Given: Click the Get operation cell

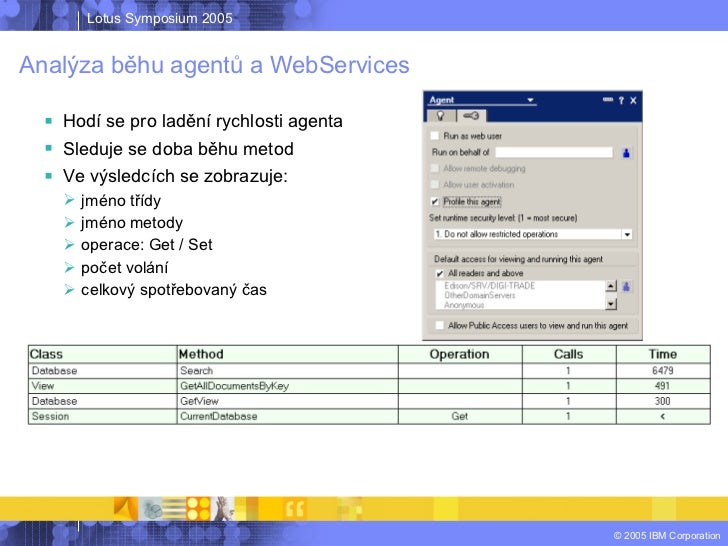Looking at the screenshot, I should [x=460, y=416].
